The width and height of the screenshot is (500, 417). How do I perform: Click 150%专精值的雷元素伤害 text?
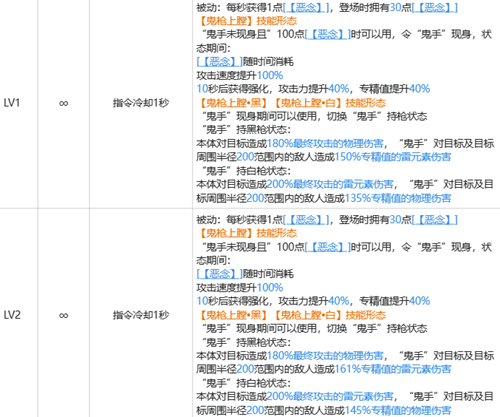pyautogui.click(x=393, y=157)
